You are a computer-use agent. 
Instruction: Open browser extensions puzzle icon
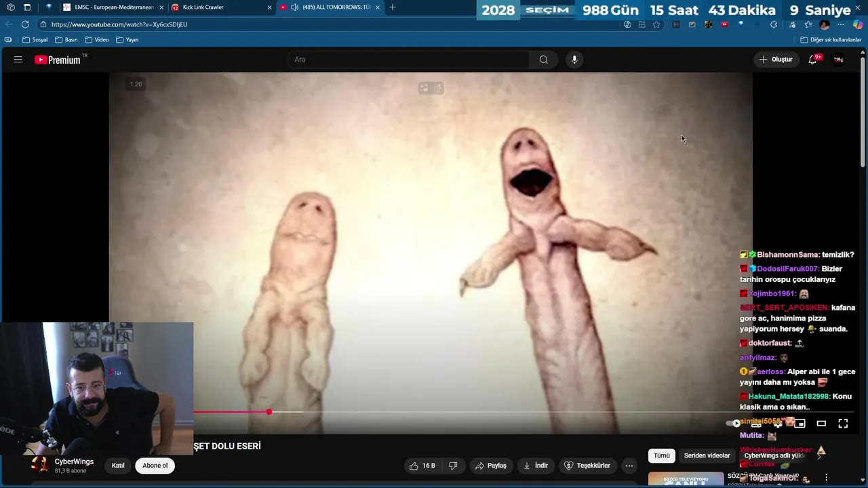click(x=774, y=24)
